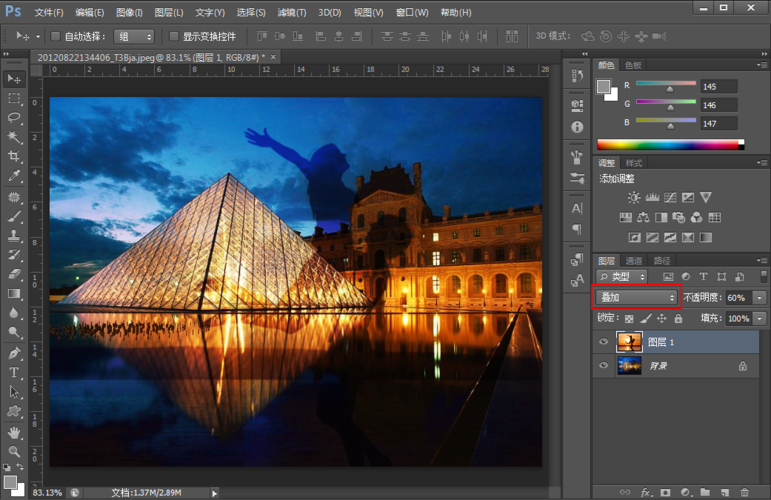Open the fill slider dropdown arrow
This screenshot has width=771, height=500.
pyautogui.click(x=760, y=319)
